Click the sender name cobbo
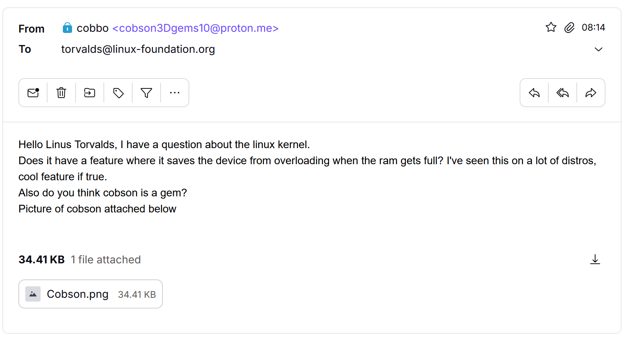The width and height of the screenshot is (630, 364). click(93, 28)
